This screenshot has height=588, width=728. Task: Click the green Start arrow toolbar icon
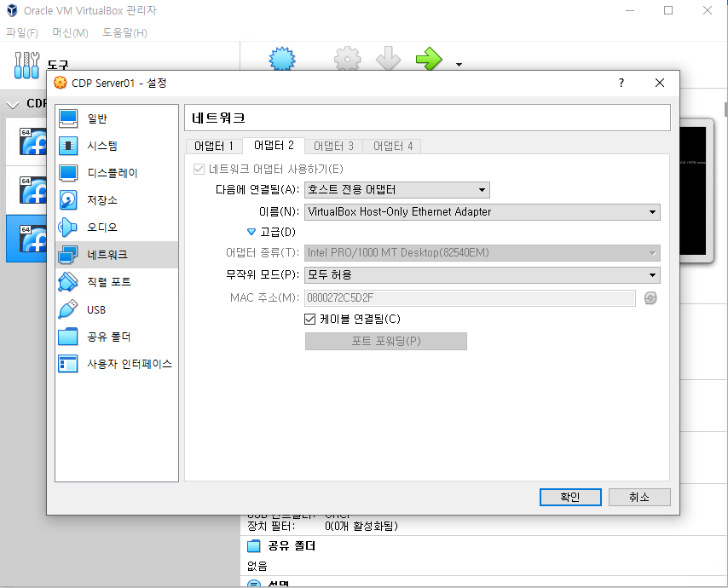click(x=429, y=59)
